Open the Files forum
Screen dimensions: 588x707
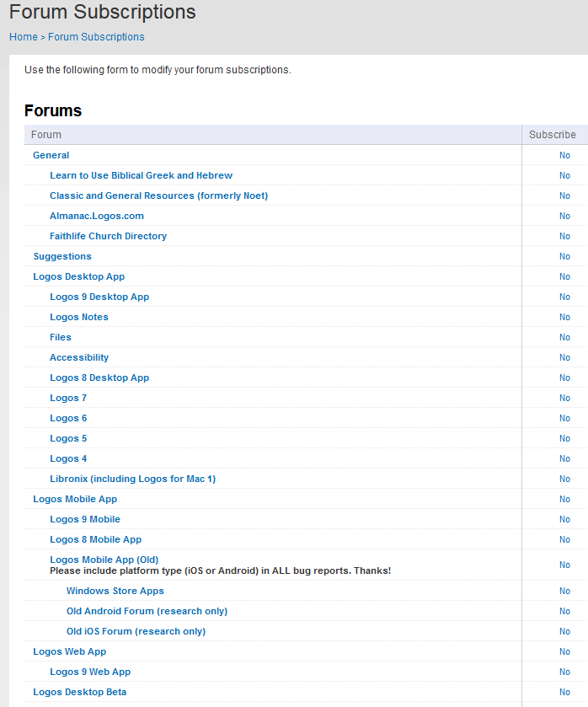(x=61, y=337)
